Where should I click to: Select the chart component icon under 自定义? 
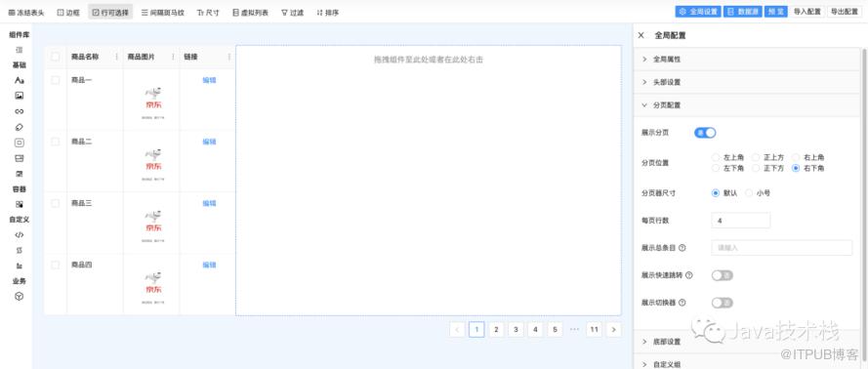tap(19, 266)
